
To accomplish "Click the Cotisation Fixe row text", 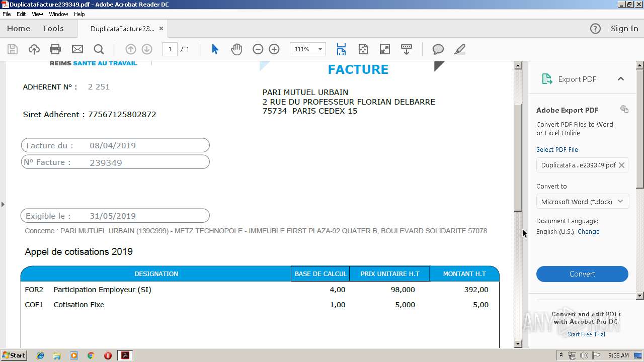I will pos(79,305).
